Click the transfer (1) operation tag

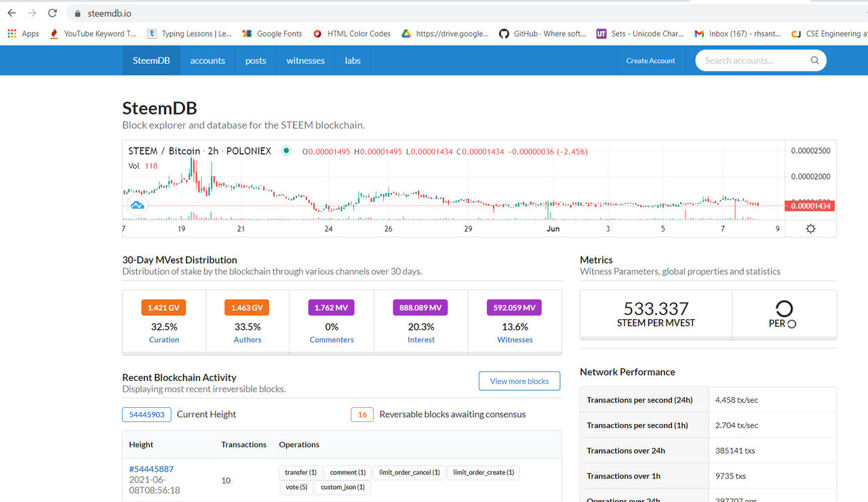point(300,472)
